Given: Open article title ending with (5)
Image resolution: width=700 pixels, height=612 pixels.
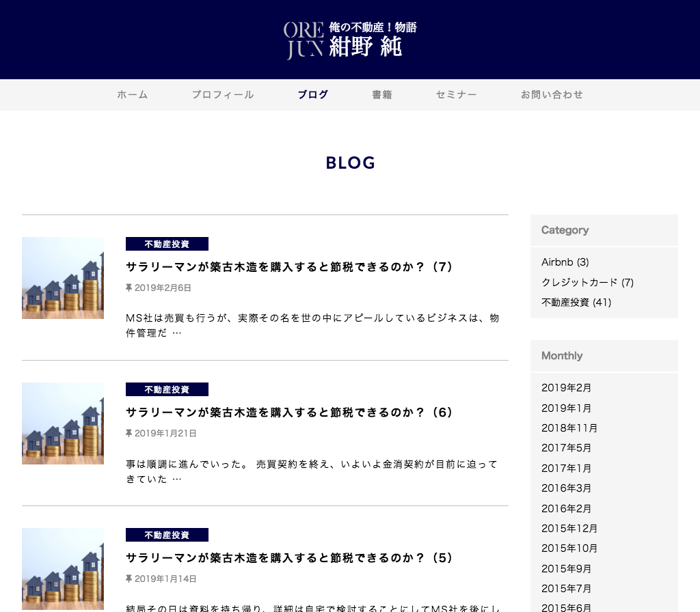Looking at the screenshot, I should pos(290,558).
